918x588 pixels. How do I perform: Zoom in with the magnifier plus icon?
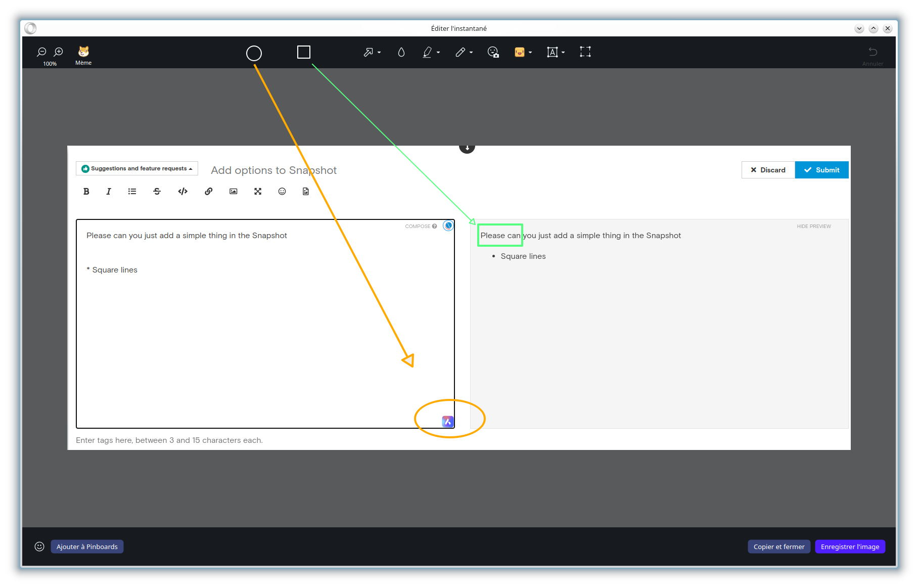click(59, 52)
